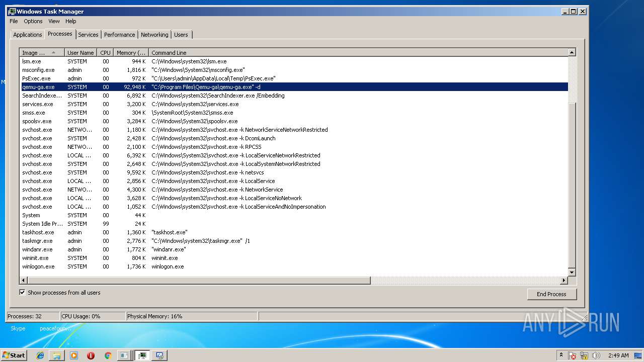Viewport: 644px width, 362px height.
Task: Select the SearchIndexer process row
Action: tap(294, 96)
